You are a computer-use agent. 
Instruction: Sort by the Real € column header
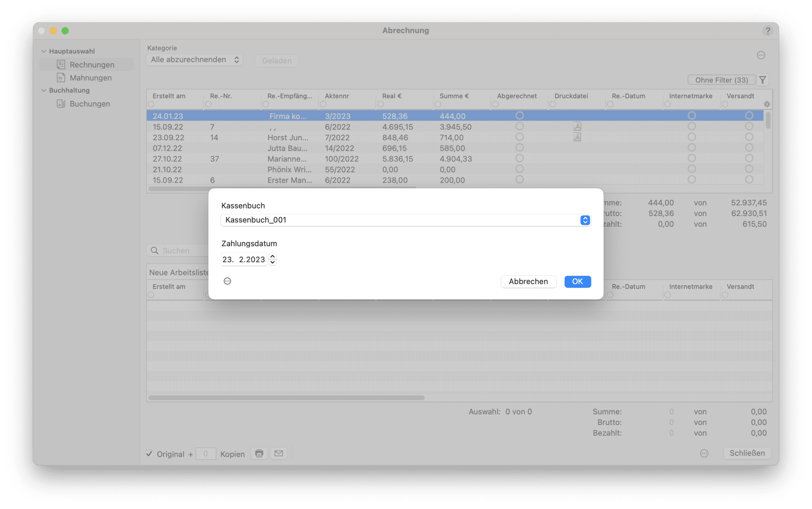(x=392, y=96)
